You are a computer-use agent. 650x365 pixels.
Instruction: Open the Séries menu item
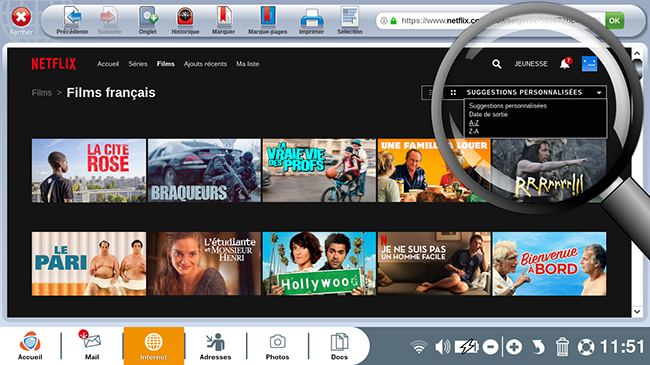138,64
